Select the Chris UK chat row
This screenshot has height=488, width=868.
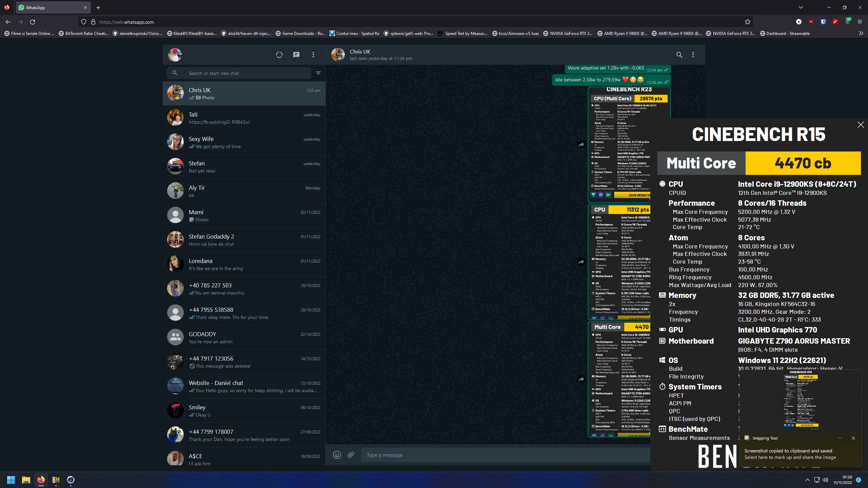[244, 94]
